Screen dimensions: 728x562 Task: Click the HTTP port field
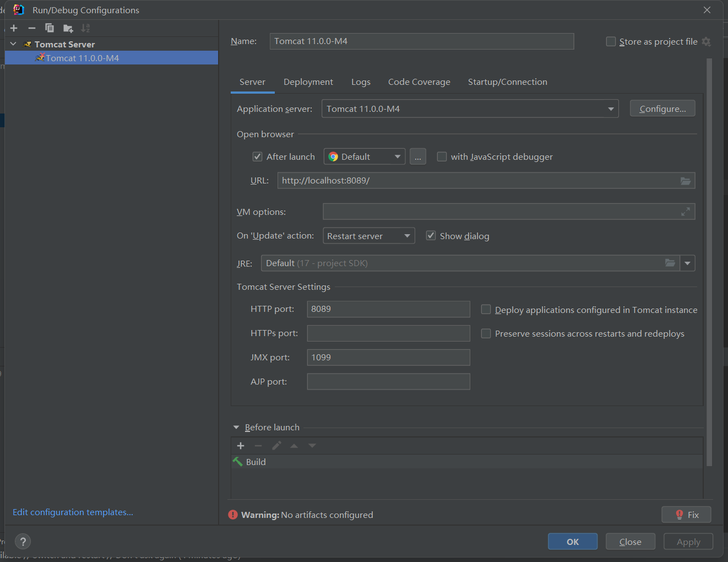pyautogui.click(x=388, y=309)
